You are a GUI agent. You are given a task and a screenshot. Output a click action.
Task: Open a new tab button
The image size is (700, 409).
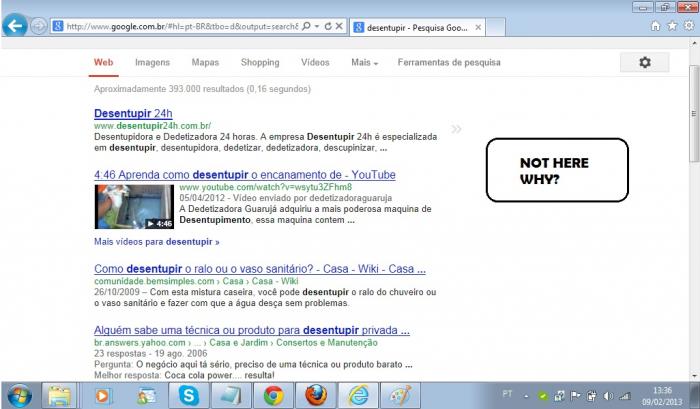pyautogui.click(x=496, y=27)
